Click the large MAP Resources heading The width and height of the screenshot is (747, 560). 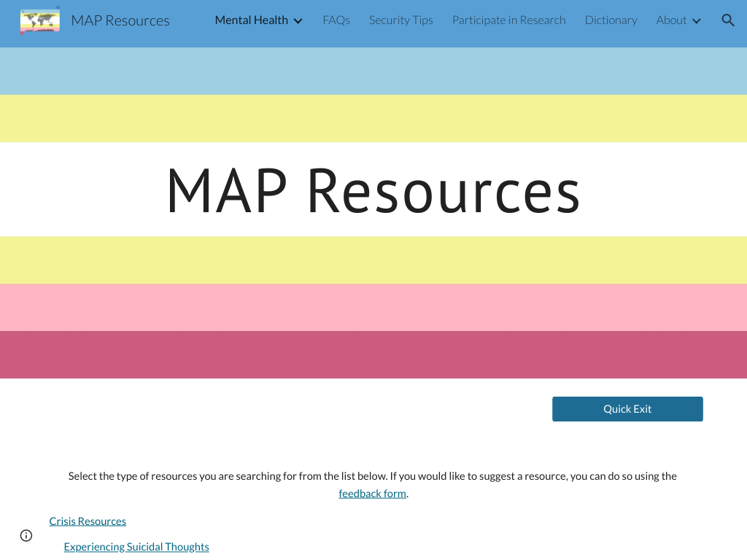coord(373,190)
